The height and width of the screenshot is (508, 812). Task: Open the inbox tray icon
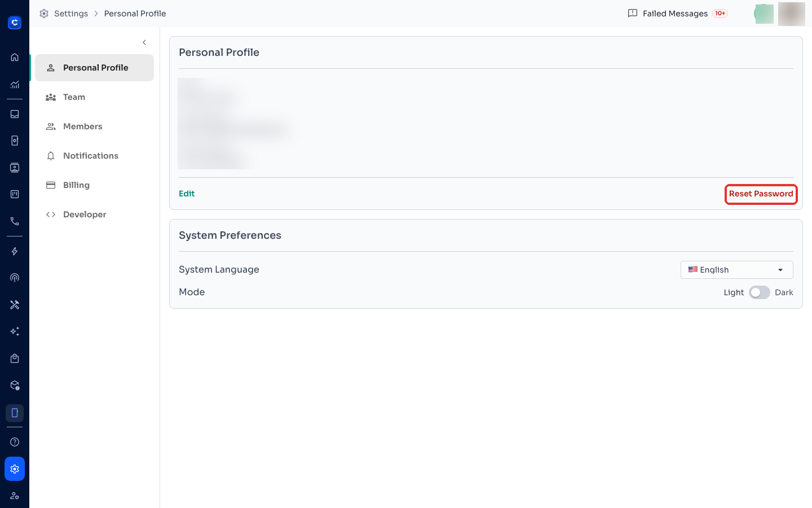tap(15, 114)
